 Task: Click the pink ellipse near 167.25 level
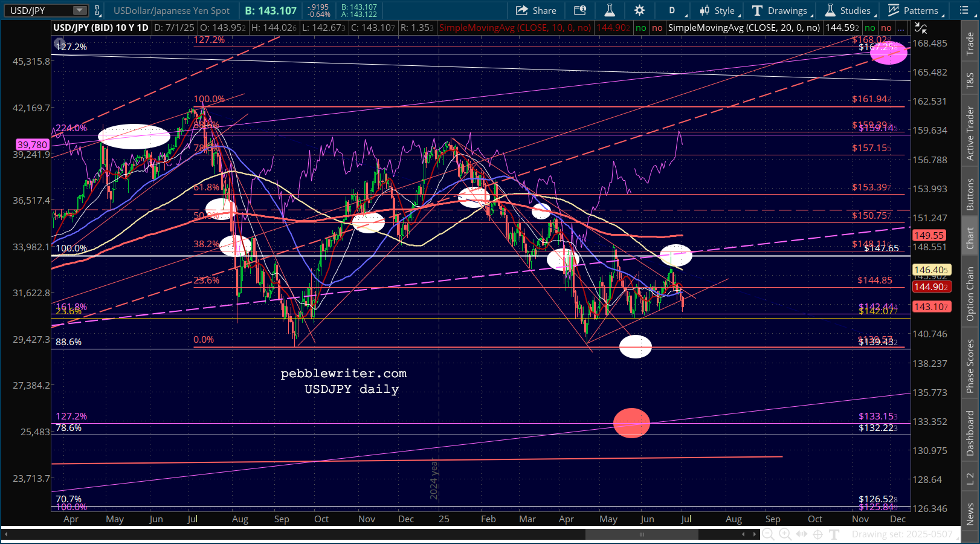coord(888,53)
